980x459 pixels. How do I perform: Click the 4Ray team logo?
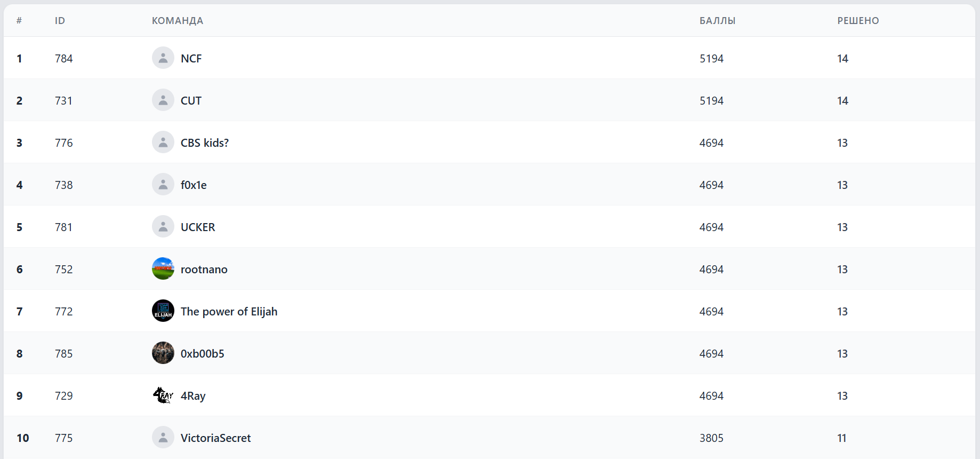163,395
